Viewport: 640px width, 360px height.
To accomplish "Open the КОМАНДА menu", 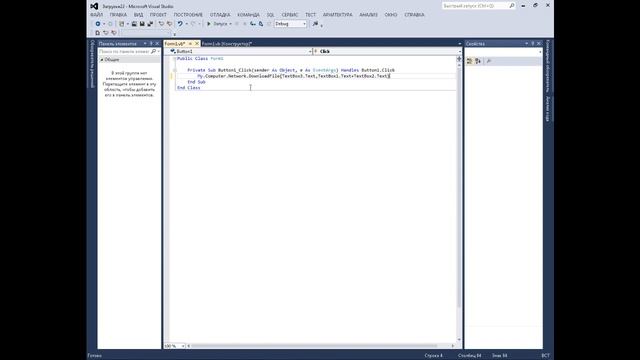I will pos(248,15).
